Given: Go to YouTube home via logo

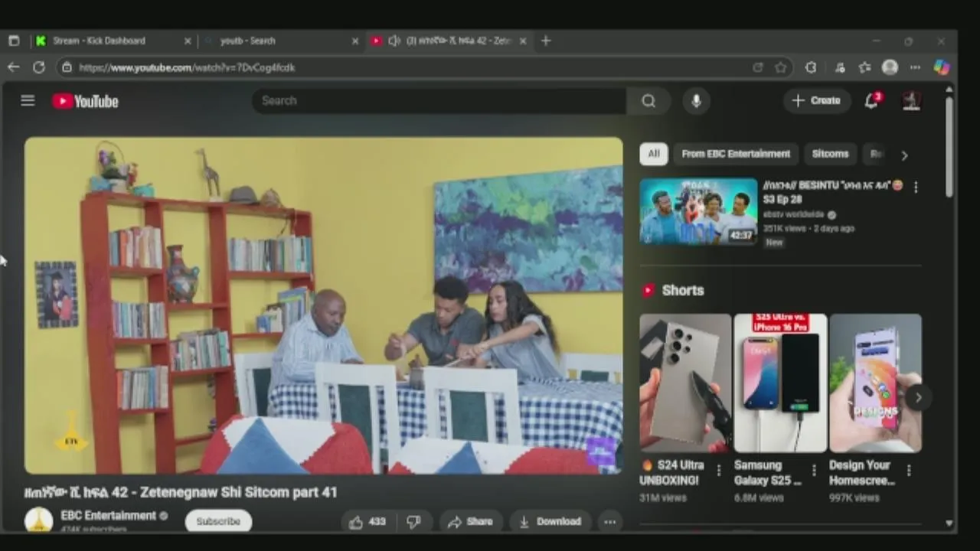Looking at the screenshot, I should [x=85, y=101].
